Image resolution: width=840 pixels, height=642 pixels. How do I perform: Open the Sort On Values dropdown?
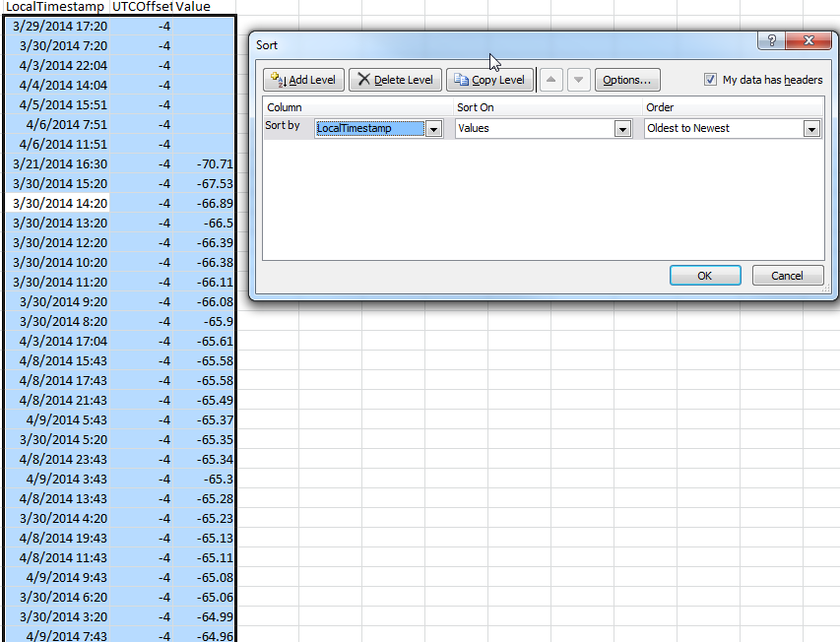(622, 128)
